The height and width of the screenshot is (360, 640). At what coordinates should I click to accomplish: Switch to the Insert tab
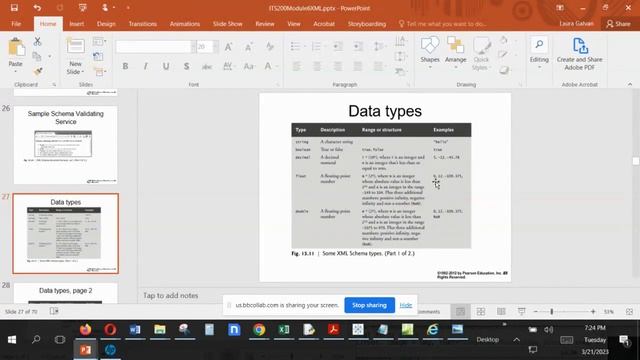(x=76, y=24)
